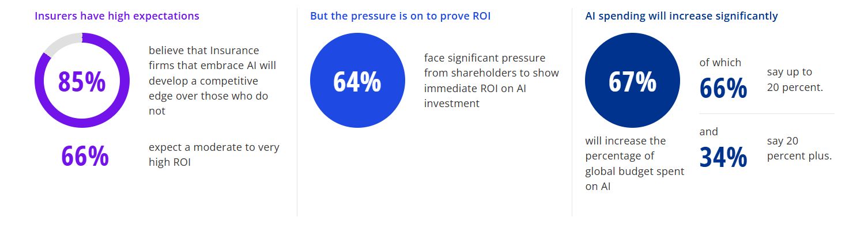Click the 34% figure
Image resolution: width=868 pixels, height=232 pixels.
click(x=723, y=157)
